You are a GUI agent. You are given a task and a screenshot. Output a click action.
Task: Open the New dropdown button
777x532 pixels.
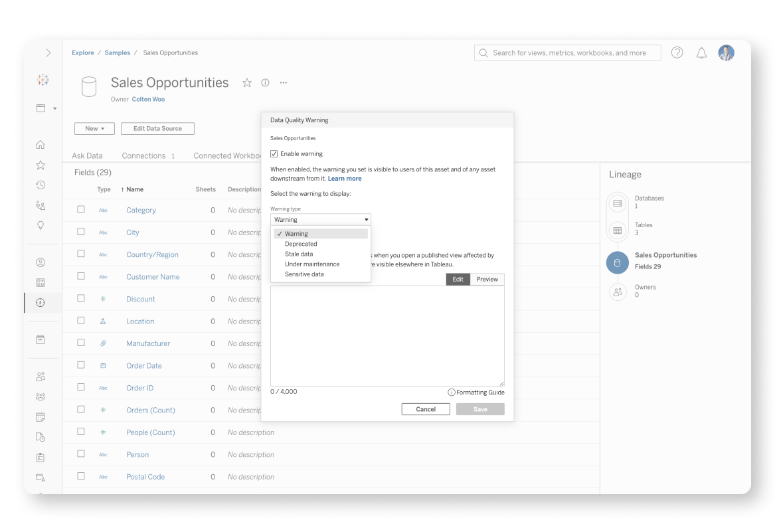(95, 128)
